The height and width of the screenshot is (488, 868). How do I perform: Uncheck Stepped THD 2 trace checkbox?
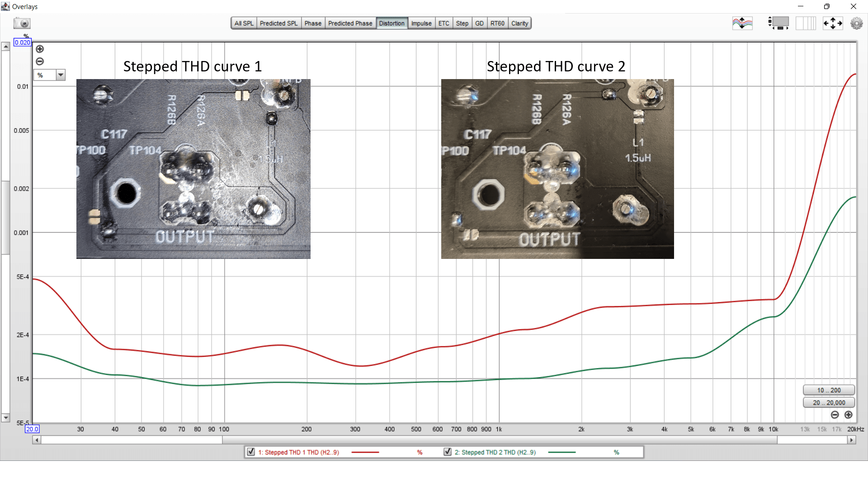coord(448,452)
